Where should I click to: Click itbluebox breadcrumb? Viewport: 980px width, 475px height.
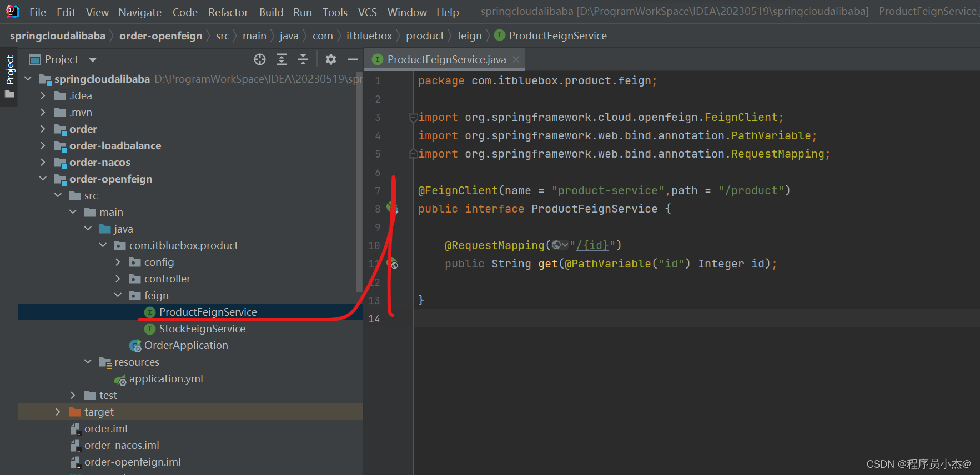pos(369,36)
